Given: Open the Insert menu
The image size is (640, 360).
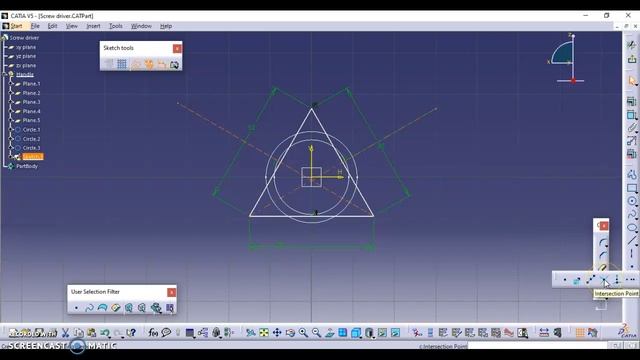Looking at the screenshot, I should tap(93, 26).
